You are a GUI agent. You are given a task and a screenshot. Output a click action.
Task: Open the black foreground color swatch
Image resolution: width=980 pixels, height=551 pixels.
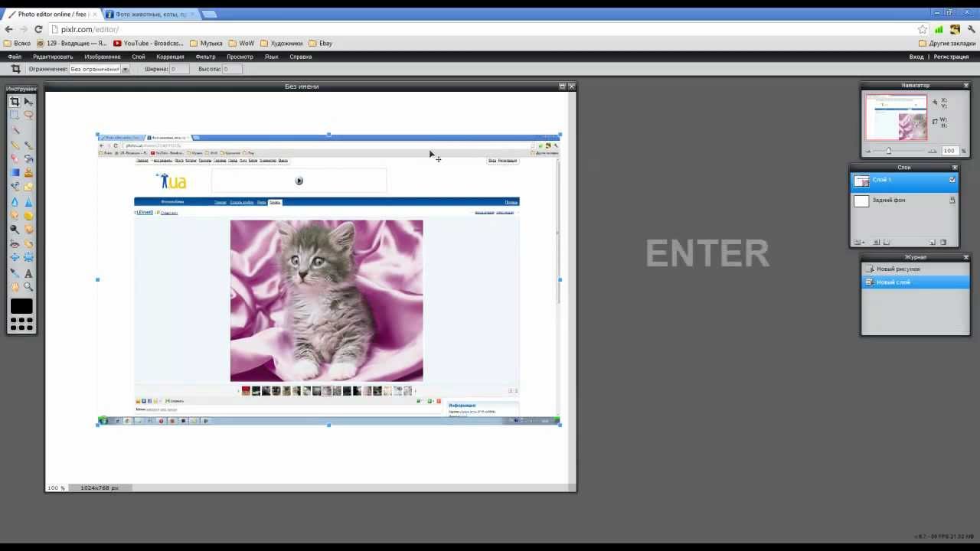pyautogui.click(x=21, y=306)
